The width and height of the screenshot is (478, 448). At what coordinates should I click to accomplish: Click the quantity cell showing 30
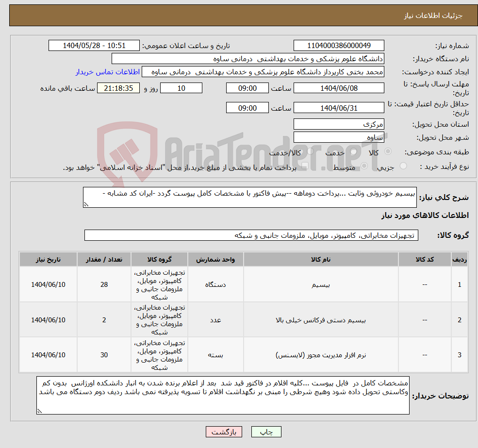104,355
